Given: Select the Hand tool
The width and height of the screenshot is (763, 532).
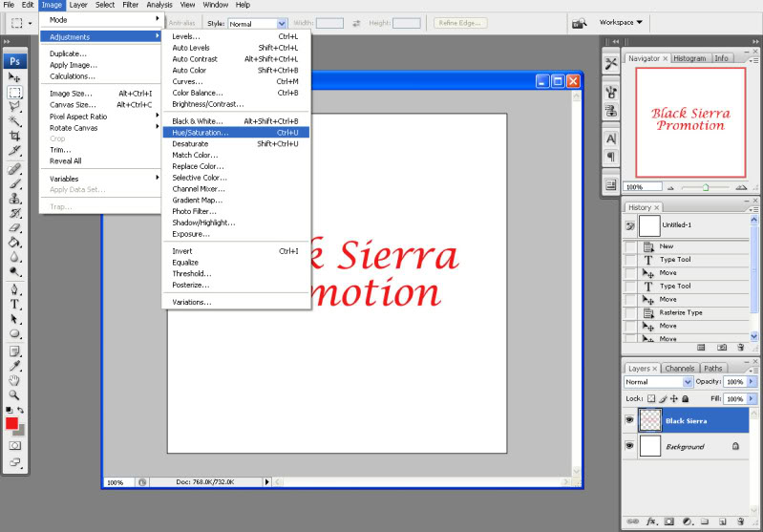Looking at the screenshot, I should coord(14,380).
